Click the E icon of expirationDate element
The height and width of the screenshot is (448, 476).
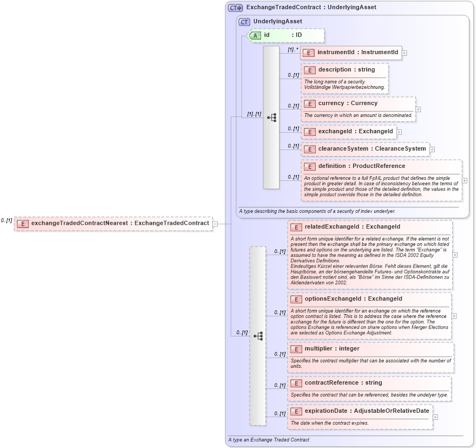pyautogui.click(x=296, y=411)
